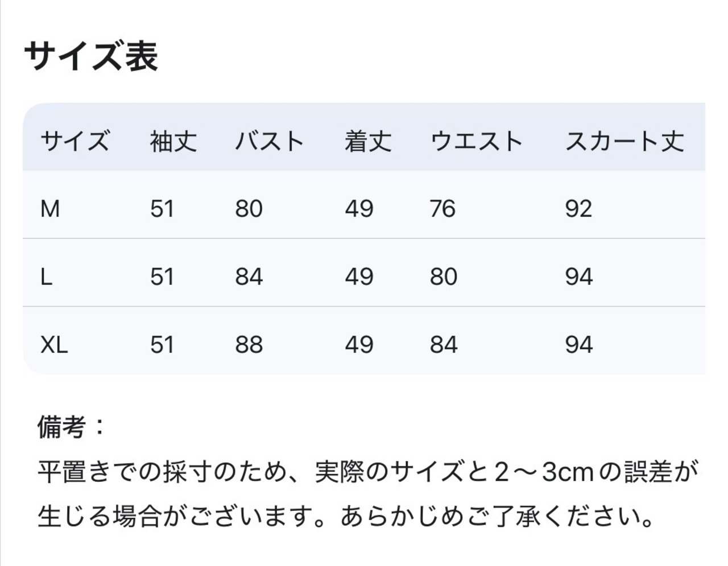
Task: Click sleeve length 51 in L row
Action: pos(162,277)
